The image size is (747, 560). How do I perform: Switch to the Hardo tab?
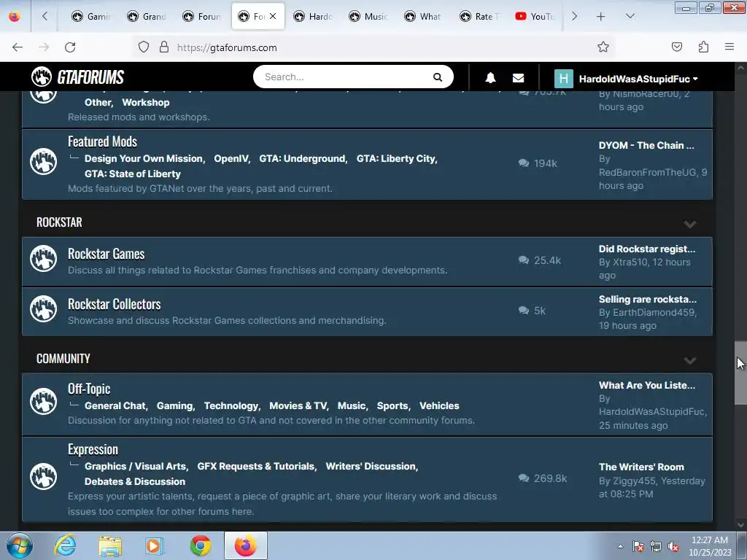(312, 16)
